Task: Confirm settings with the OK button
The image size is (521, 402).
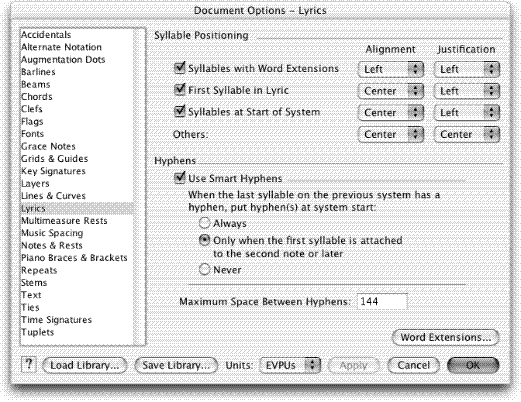Action: click(x=473, y=365)
